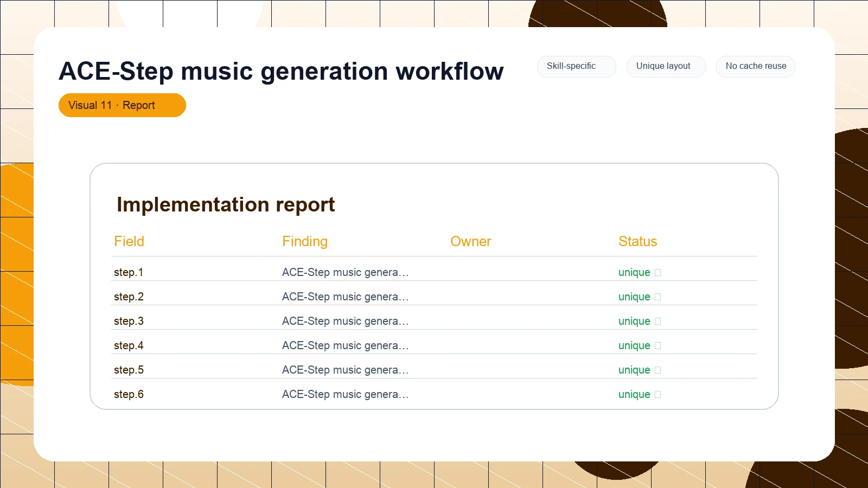Click the finding text in step.1 row

(x=345, y=272)
